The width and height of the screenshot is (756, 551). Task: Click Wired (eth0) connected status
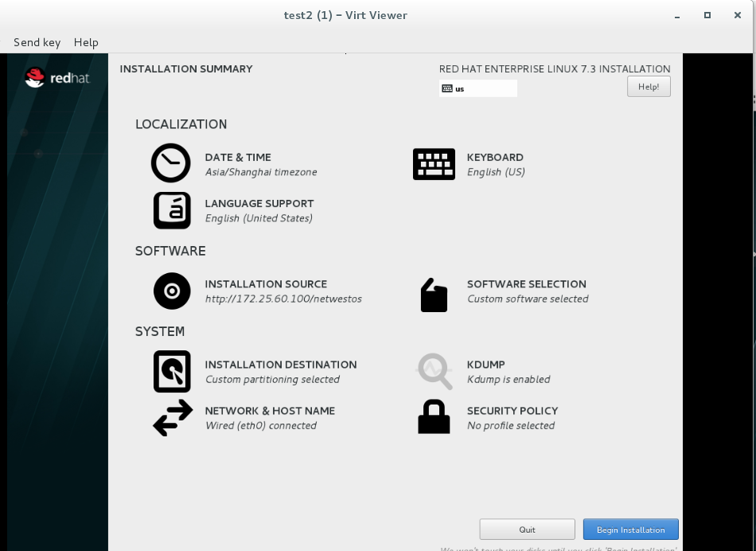point(261,426)
